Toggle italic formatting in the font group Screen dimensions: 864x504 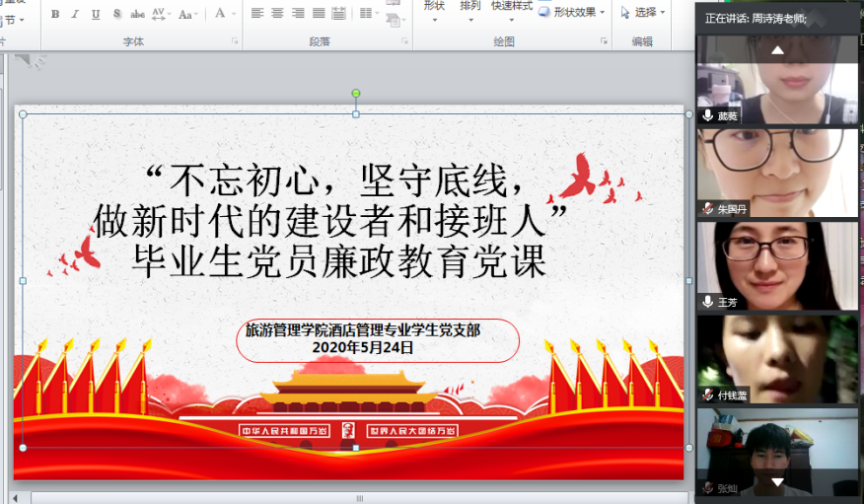(75, 14)
